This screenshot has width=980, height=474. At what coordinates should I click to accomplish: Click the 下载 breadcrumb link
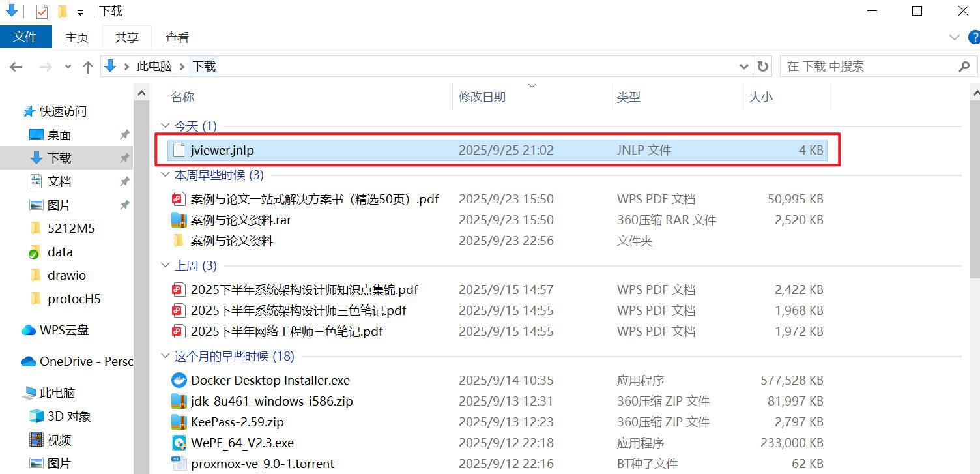pos(203,66)
